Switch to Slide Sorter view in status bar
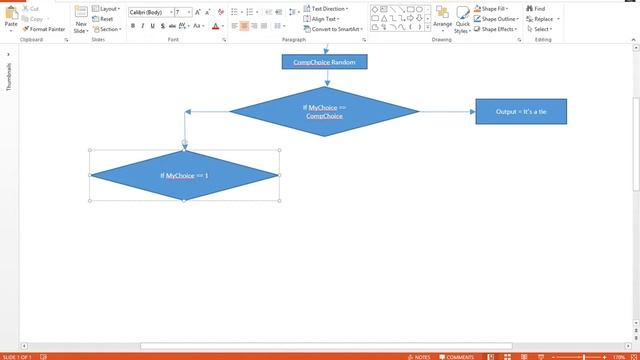The width and height of the screenshot is (640, 360). 507,357
